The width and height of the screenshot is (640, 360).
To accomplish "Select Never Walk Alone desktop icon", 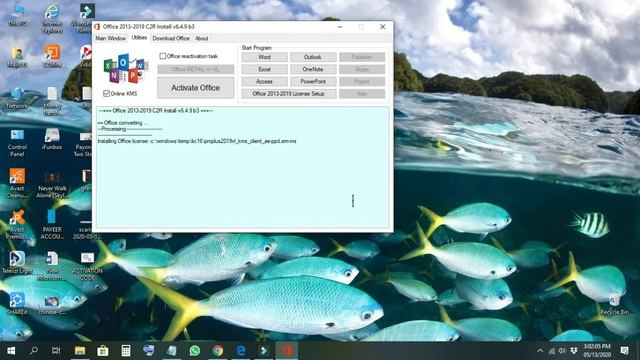I will 52,184.
